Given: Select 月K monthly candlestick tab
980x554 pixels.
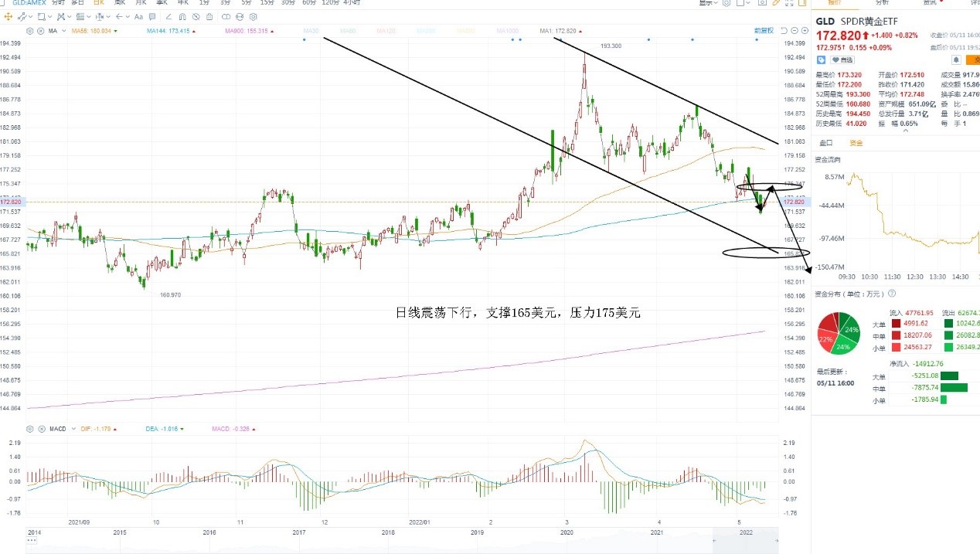Looking at the screenshot, I should (x=141, y=2).
